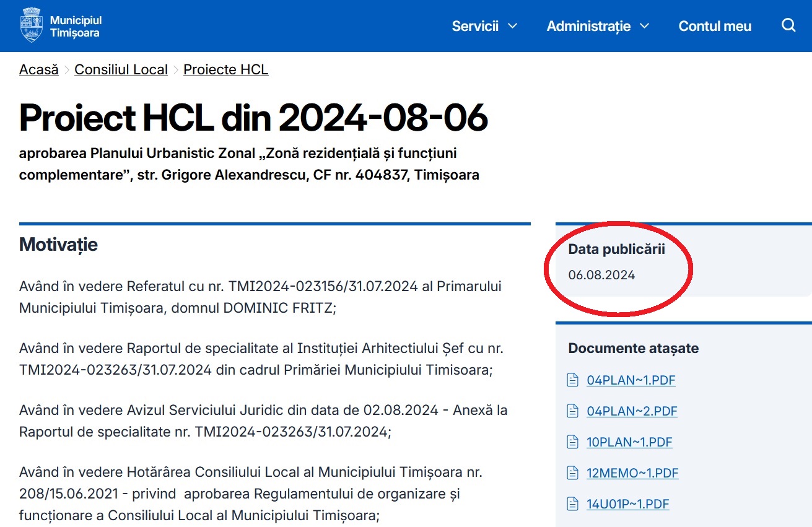
Task: Click the PDF file icon beside 04PLAN~2.PDF
Action: click(x=573, y=411)
